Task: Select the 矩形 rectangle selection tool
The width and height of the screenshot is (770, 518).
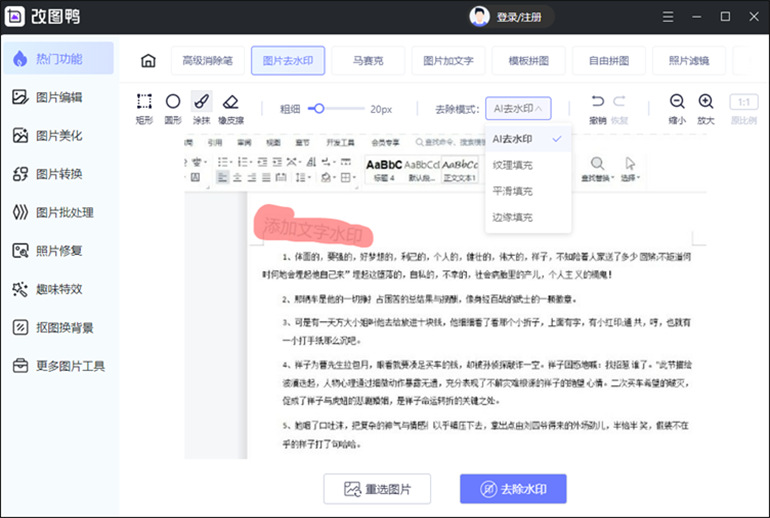Action: (x=144, y=102)
